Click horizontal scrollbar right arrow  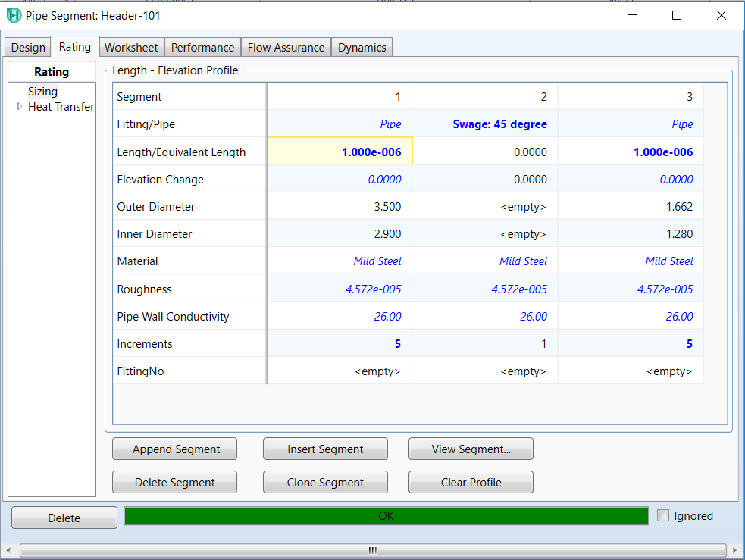(x=734, y=550)
